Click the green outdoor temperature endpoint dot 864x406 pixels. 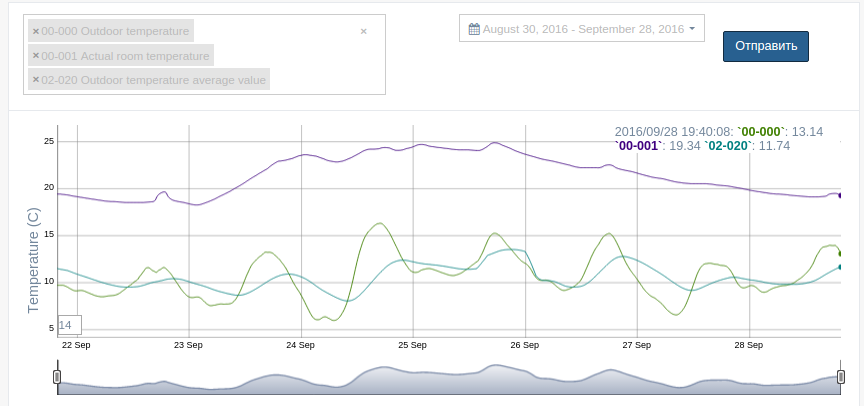(x=840, y=253)
